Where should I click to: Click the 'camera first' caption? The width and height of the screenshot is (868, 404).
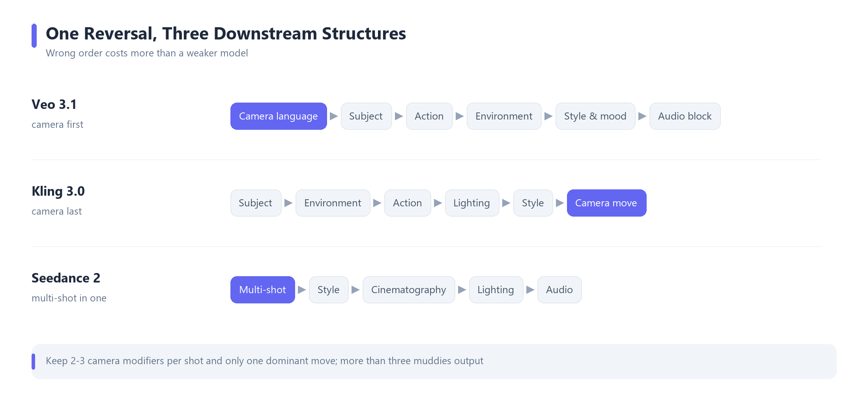[58, 125]
